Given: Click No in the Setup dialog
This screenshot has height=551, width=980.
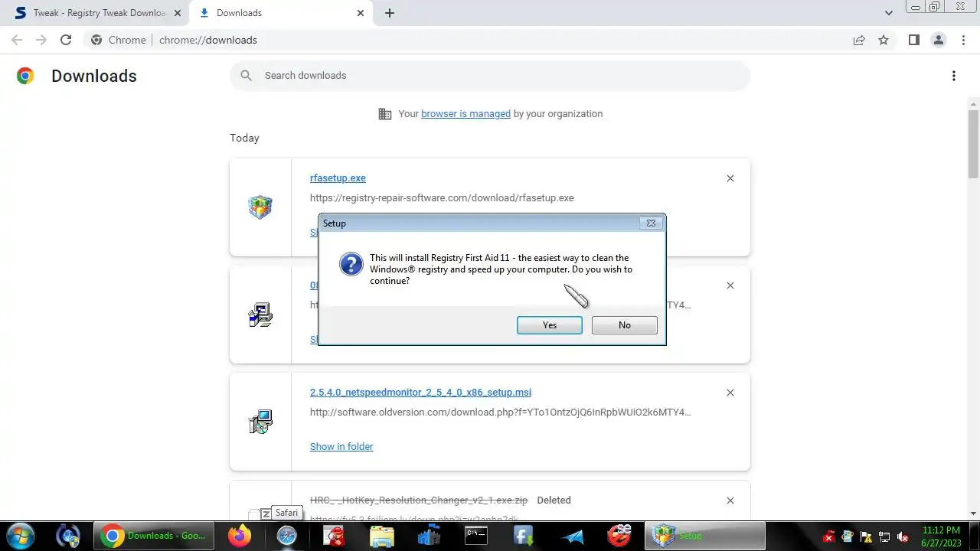Looking at the screenshot, I should tap(625, 325).
